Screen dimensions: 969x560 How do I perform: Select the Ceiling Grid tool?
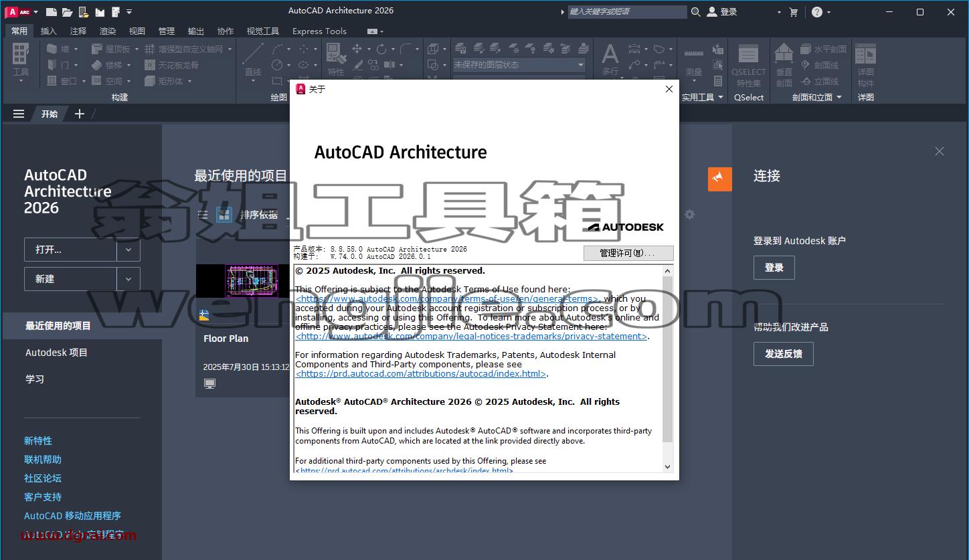click(171, 65)
